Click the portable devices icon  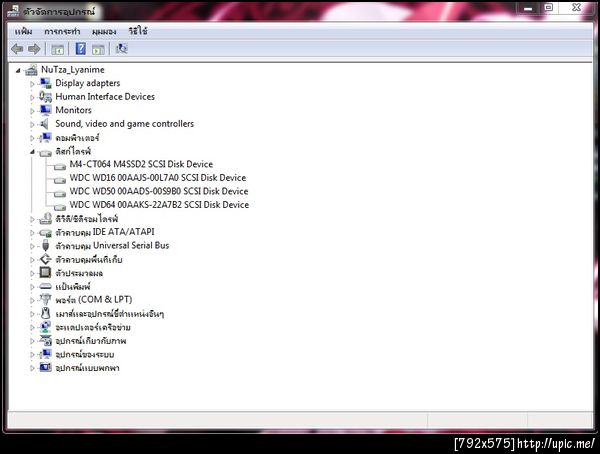(x=46, y=367)
